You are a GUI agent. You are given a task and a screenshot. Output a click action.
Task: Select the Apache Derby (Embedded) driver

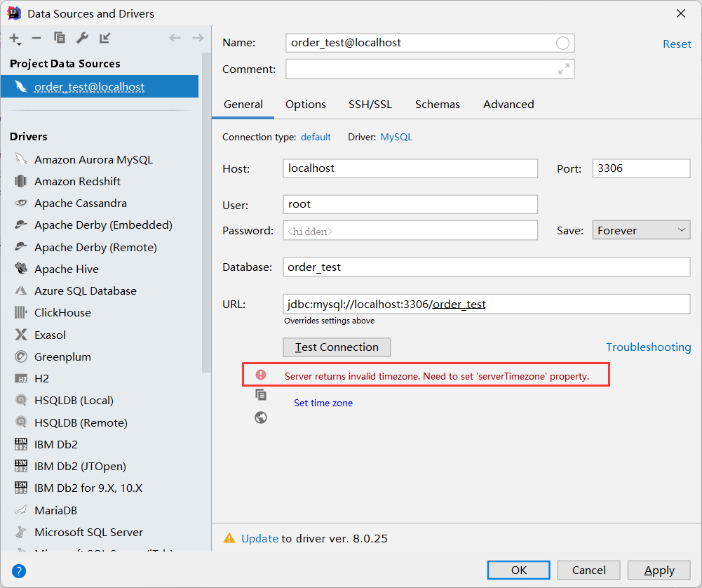(x=101, y=225)
